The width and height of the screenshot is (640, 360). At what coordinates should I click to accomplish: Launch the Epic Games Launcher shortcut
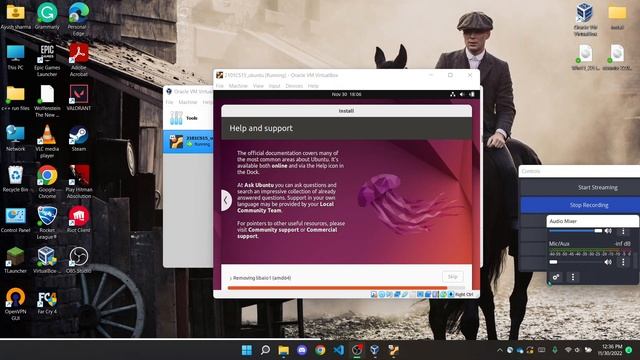[x=47, y=60]
